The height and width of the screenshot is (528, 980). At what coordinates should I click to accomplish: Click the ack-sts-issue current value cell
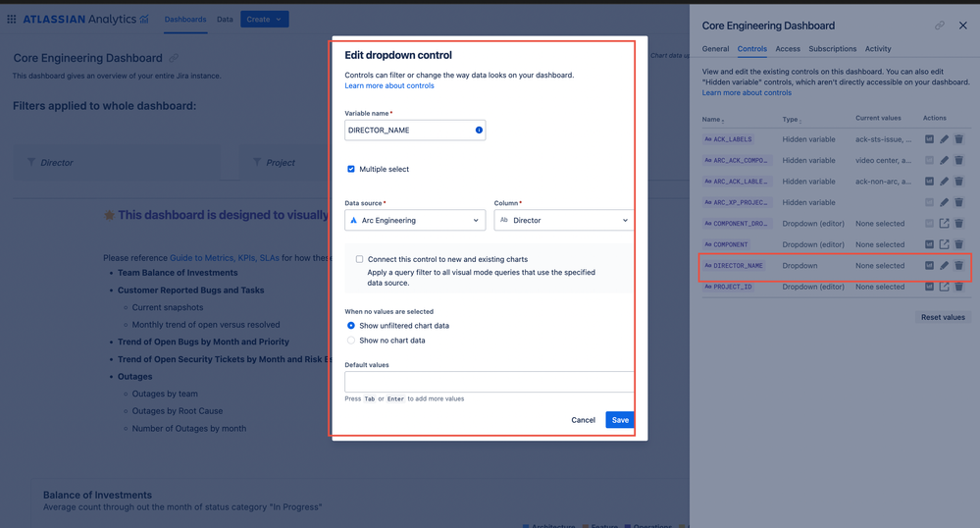[x=883, y=139]
